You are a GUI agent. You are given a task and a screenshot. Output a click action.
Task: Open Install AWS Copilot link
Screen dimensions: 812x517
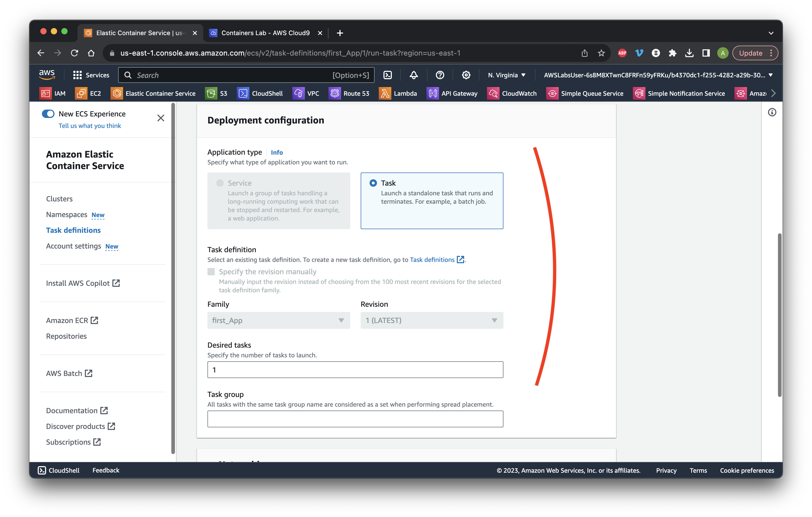pyautogui.click(x=83, y=283)
